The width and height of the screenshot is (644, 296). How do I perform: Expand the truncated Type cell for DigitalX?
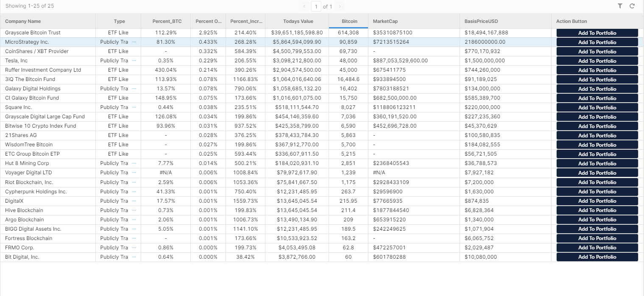click(134, 201)
